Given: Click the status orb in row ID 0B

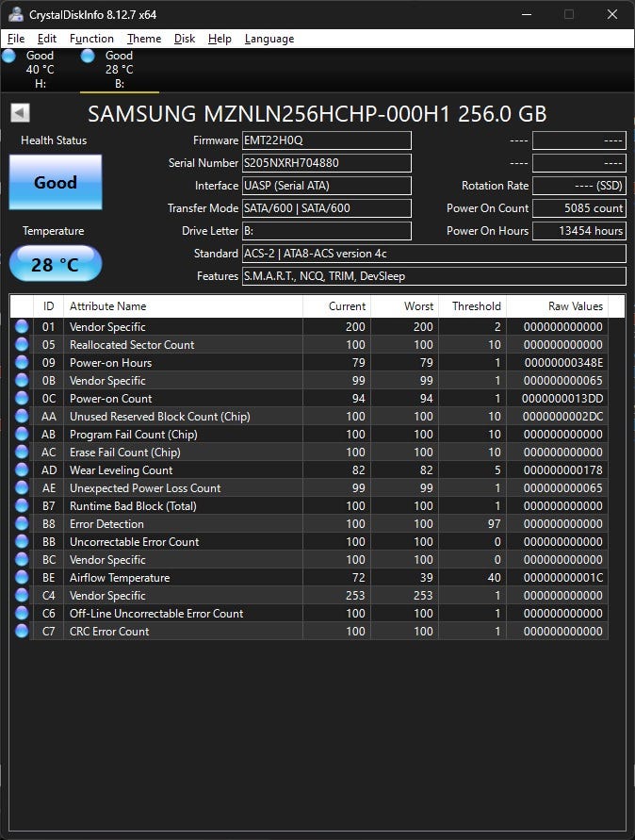Looking at the screenshot, I should pos(22,380).
